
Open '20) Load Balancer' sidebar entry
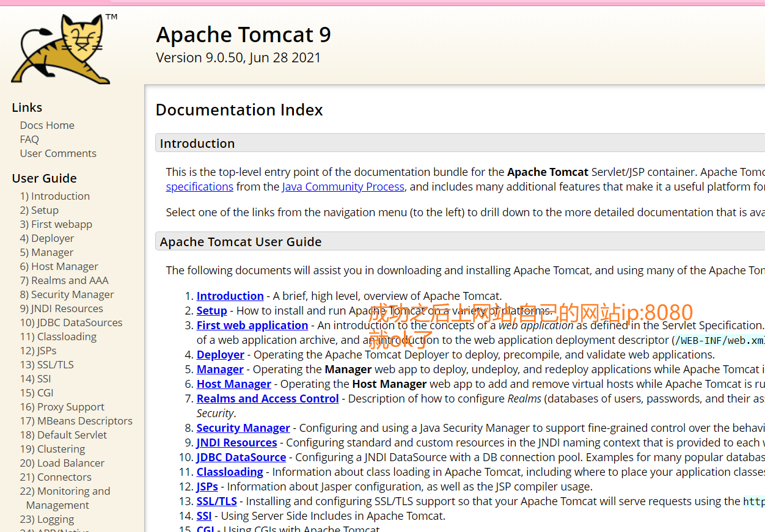click(x=62, y=463)
